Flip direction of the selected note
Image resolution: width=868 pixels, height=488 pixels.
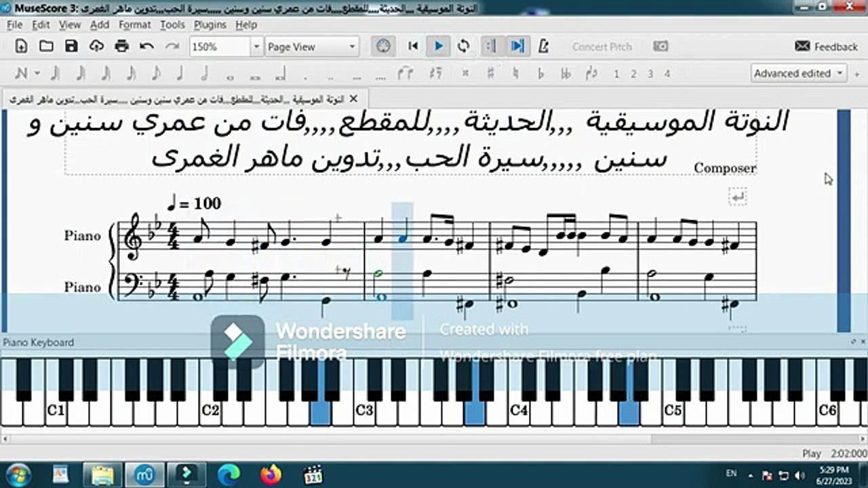coord(591,73)
